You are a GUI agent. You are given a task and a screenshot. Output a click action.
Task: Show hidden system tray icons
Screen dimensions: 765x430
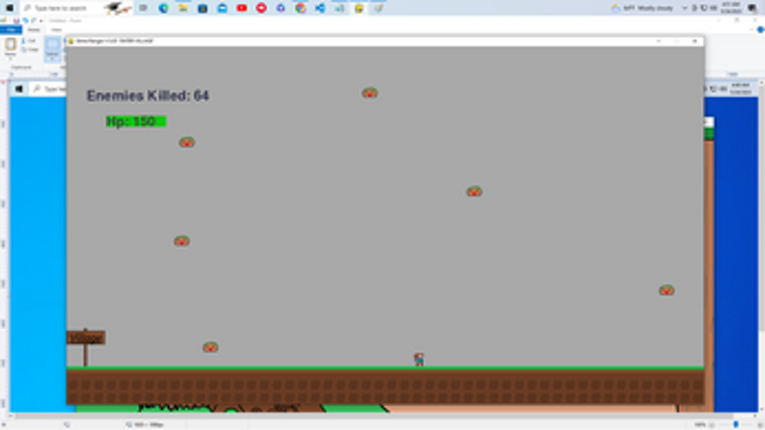pyautogui.click(x=684, y=8)
